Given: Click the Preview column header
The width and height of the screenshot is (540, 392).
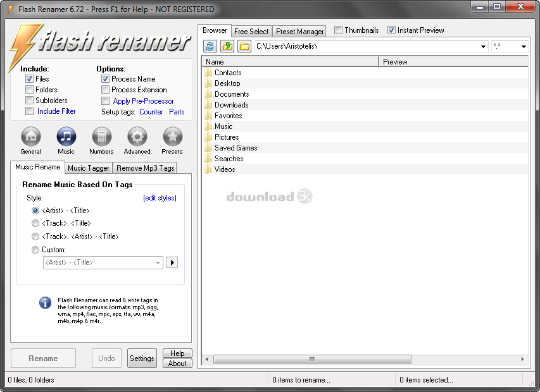Looking at the screenshot, I should pos(453,62).
